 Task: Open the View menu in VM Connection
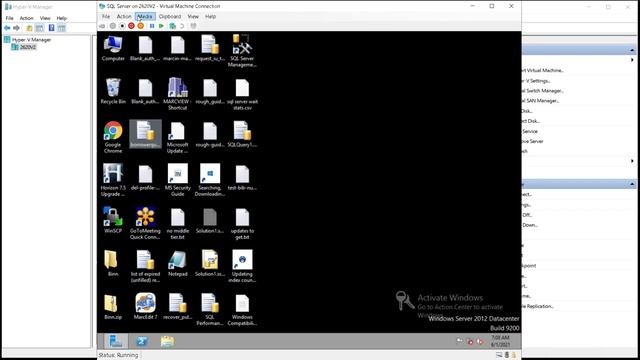[193, 16]
